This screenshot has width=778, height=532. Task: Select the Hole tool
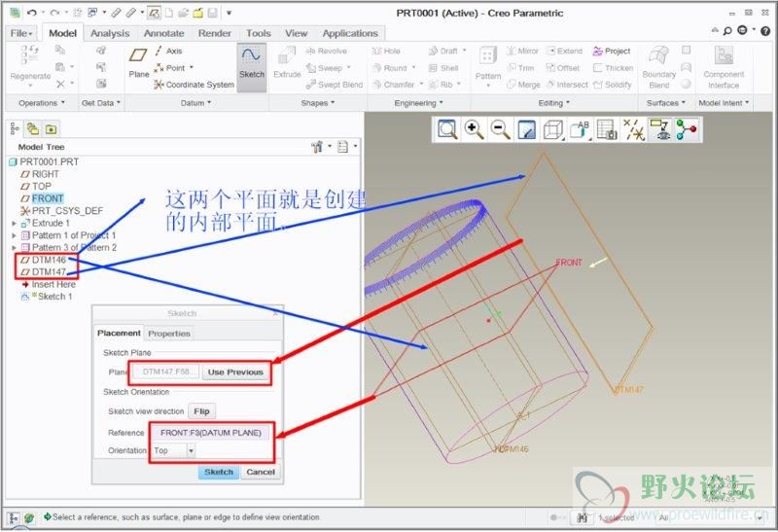[x=386, y=52]
